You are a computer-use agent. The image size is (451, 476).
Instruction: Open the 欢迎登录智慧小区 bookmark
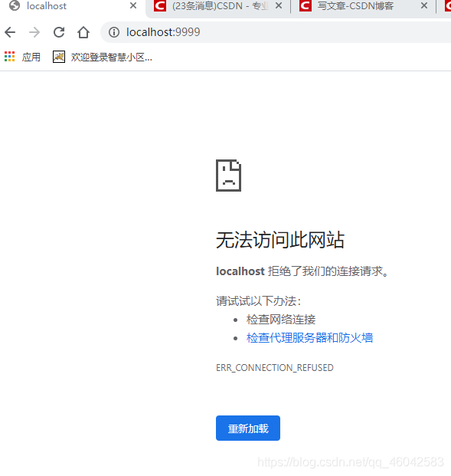tap(103, 57)
